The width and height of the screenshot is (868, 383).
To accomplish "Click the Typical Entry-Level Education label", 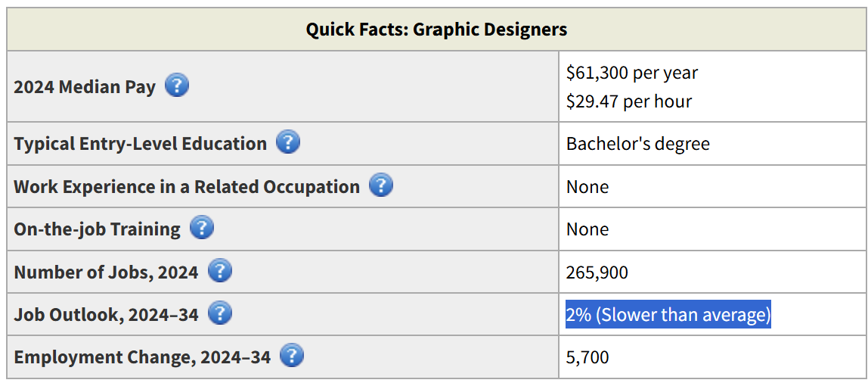I will coord(140,144).
